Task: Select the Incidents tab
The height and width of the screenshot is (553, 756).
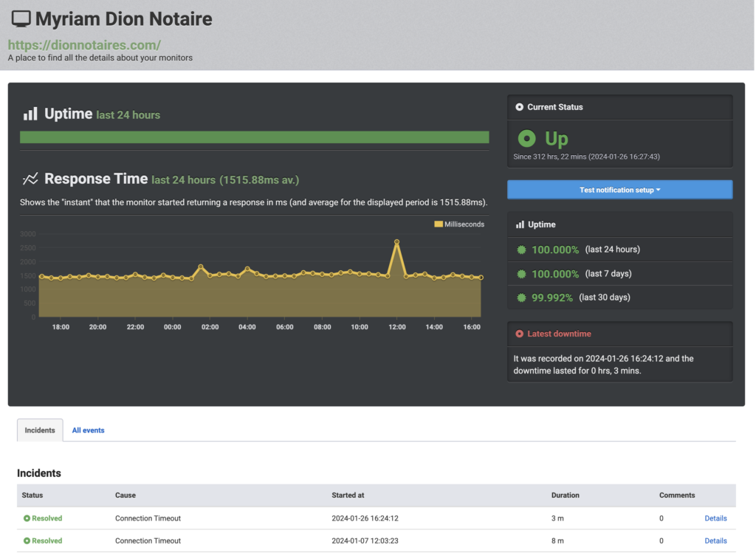Action: point(40,430)
